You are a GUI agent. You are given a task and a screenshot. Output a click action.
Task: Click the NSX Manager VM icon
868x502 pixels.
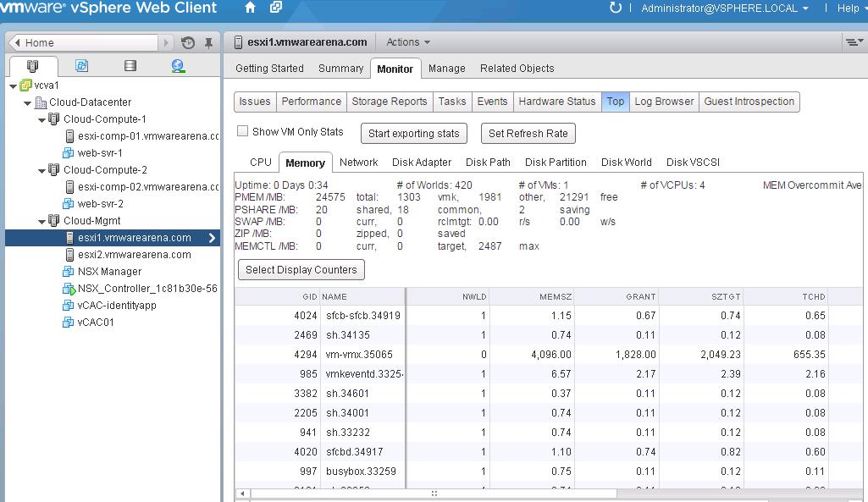coord(68,272)
